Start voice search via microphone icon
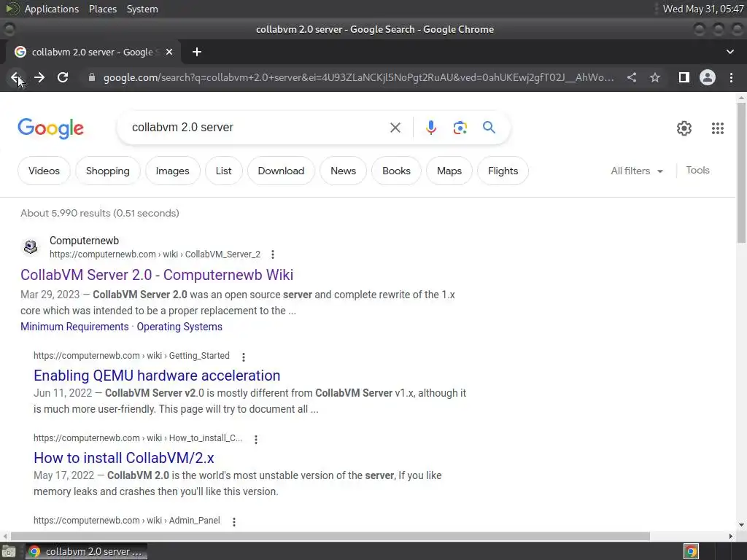This screenshot has height=560, width=747. [x=431, y=128]
